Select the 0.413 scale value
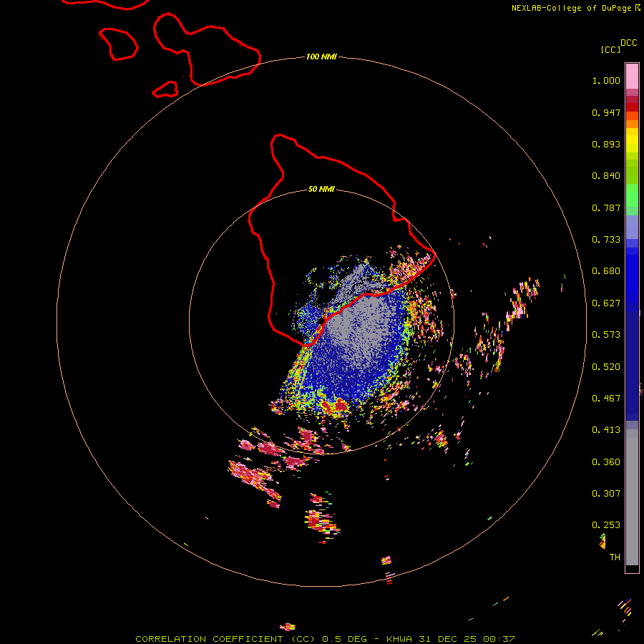The image size is (644, 644). pyautogui.click(x=606, y=430)
